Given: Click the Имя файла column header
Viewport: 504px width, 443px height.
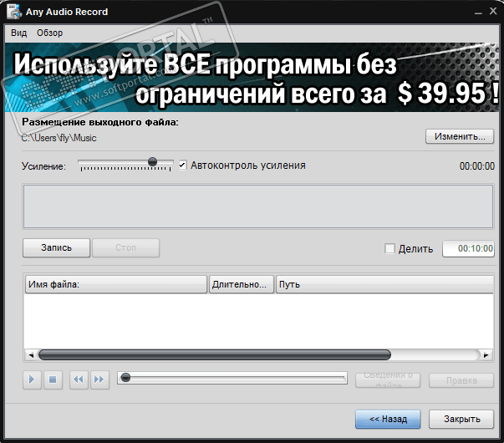Looking at the screenshot, I should (116, 284).
